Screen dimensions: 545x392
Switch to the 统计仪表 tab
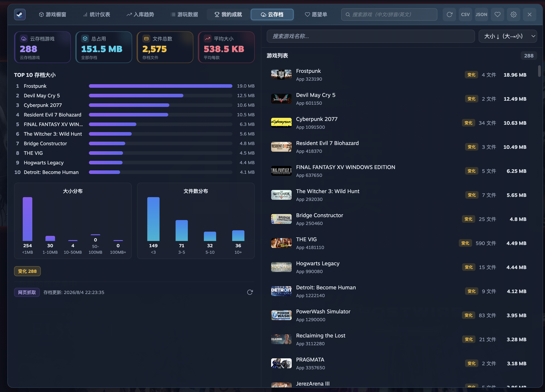[x=97, y=14]
